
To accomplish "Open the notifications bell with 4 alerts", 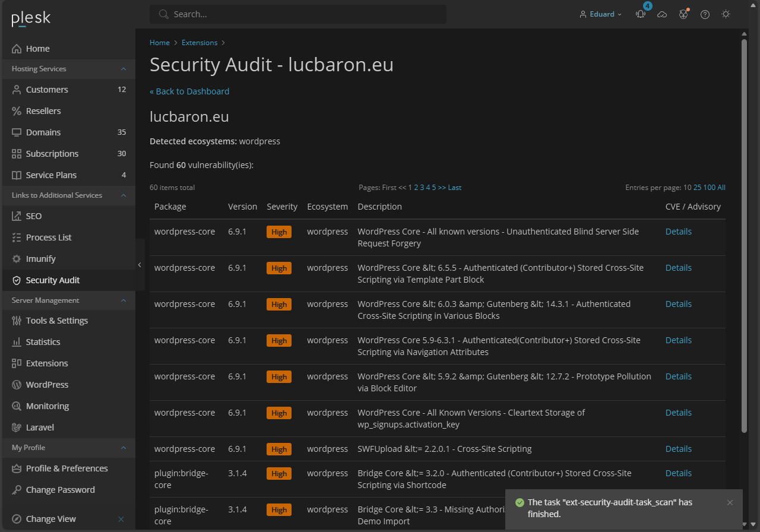I will pyautogui.click(x=640, y=14).
